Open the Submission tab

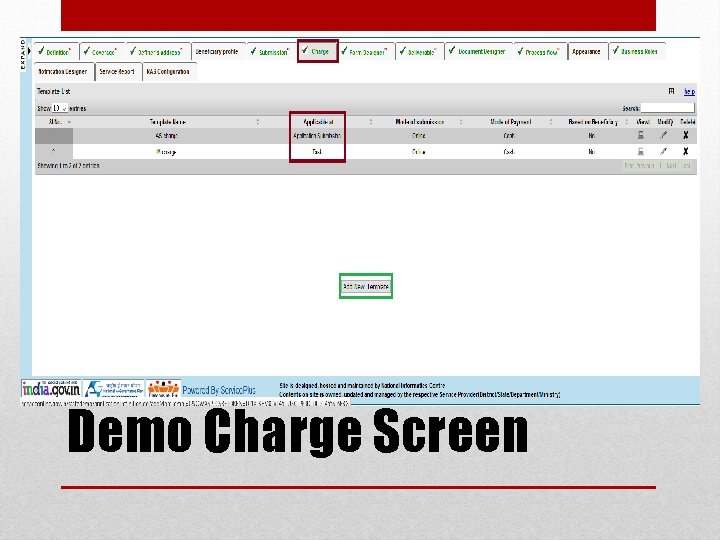pyautogui.click(x=271, y=52)
